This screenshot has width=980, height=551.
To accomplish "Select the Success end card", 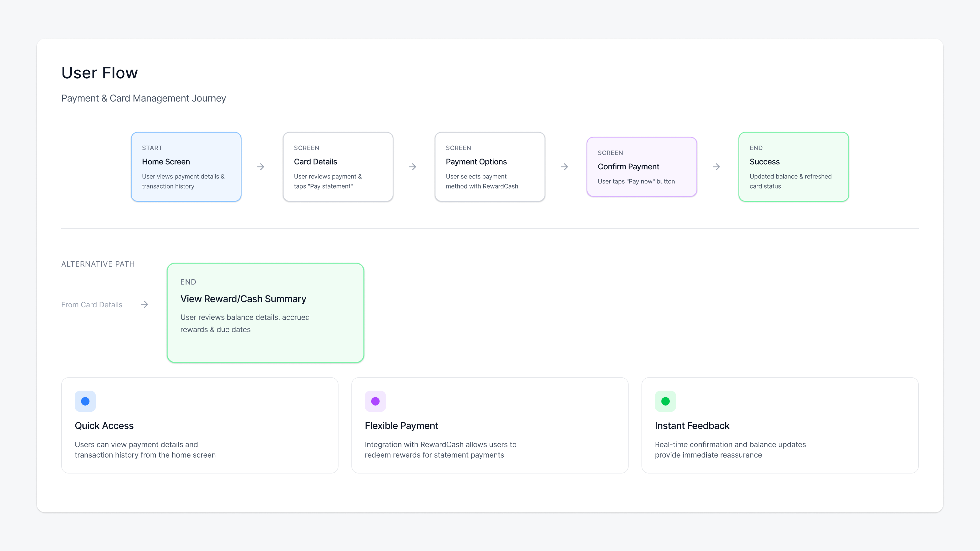I will point(793,167).
